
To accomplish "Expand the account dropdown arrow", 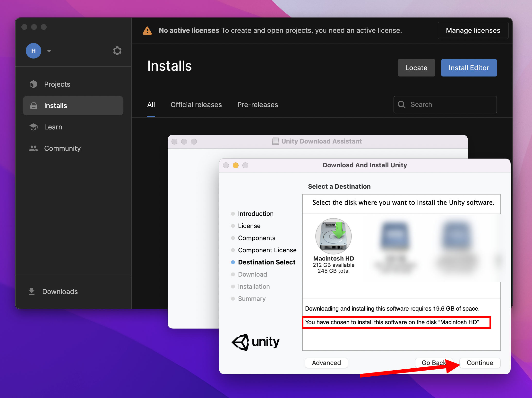I will (x=49, y=51).
